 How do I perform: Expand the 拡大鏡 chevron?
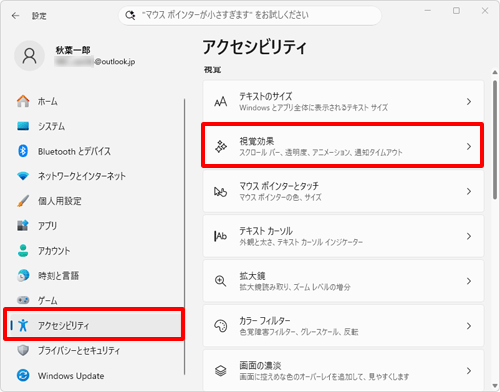pos(469,281)
